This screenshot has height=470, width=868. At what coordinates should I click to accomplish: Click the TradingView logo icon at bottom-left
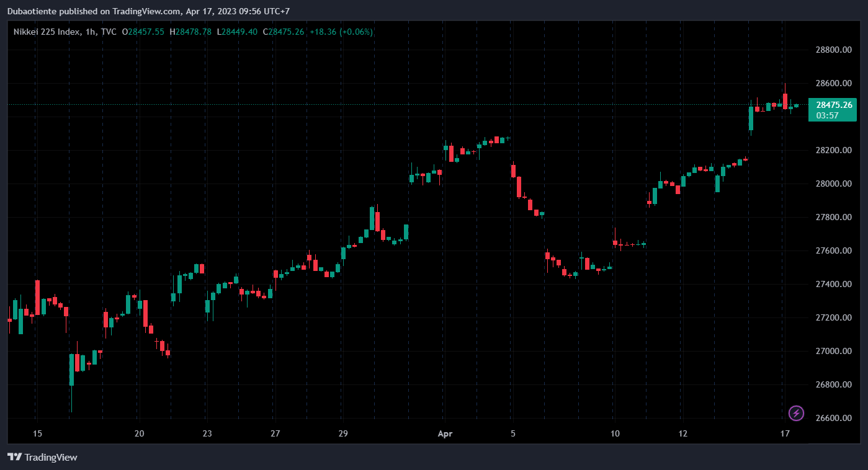click(14, 457)
